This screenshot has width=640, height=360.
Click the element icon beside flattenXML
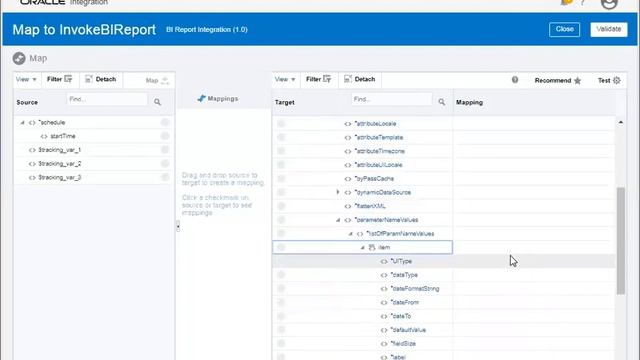tap(348, 206)
